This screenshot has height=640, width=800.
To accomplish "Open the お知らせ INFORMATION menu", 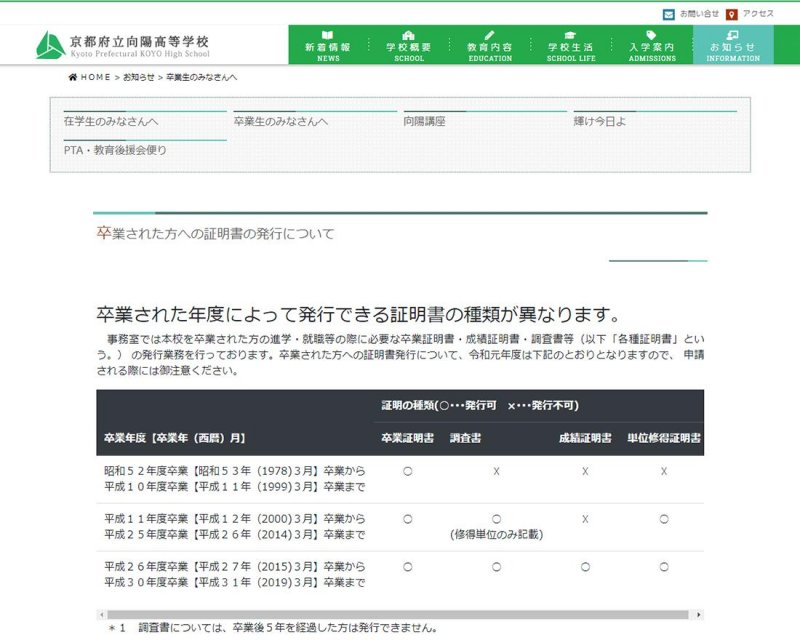I will [x=732, y=46].
